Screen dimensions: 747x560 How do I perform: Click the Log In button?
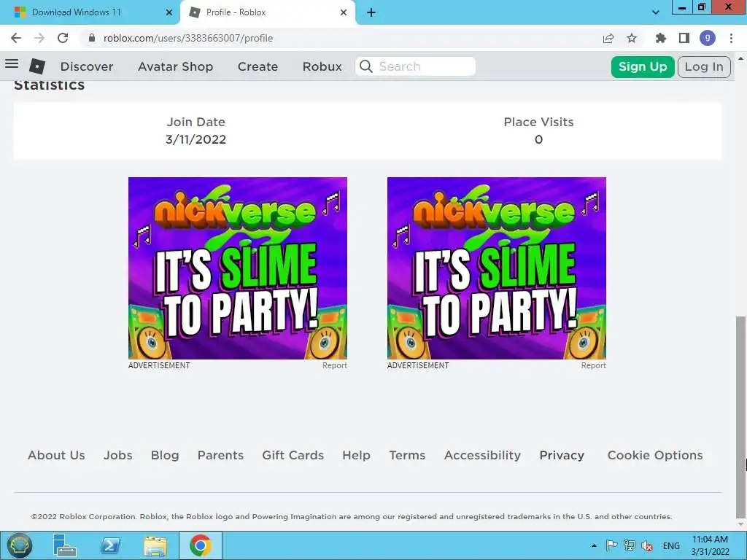coord(704,66)
